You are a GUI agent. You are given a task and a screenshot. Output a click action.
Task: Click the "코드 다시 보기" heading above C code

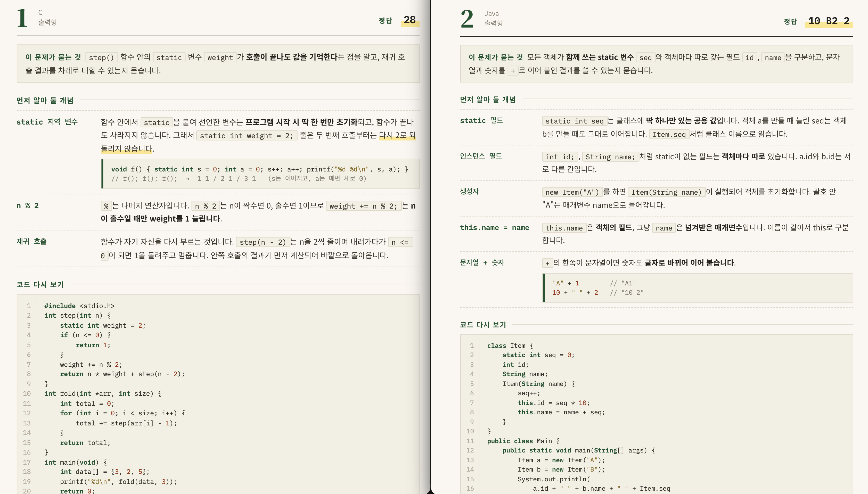coord(40,284)
